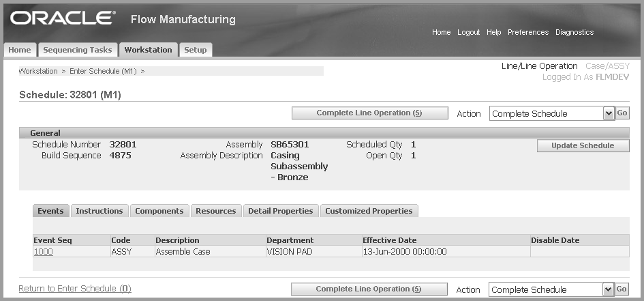This screenshot has height=301, width=644.
Task: Click Enter Schedule (M1) breadcrumb
Action: click(x=103, y=71)
